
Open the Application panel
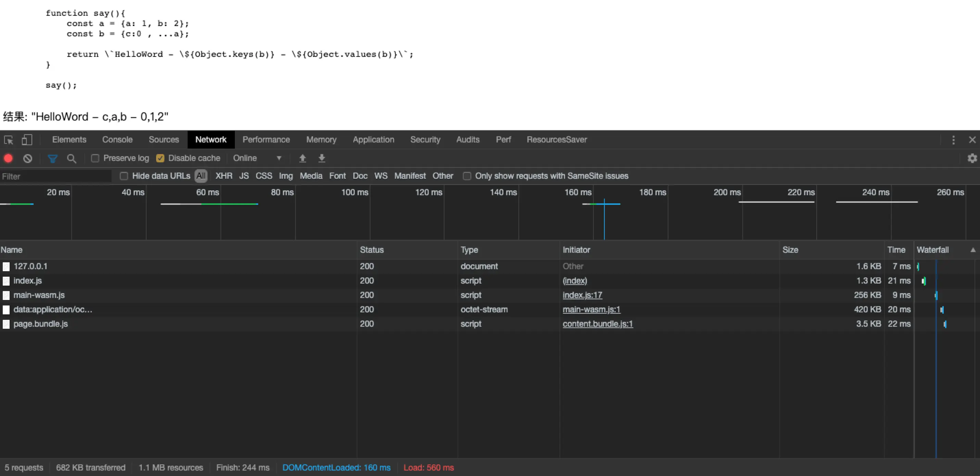tap(373, 140)
